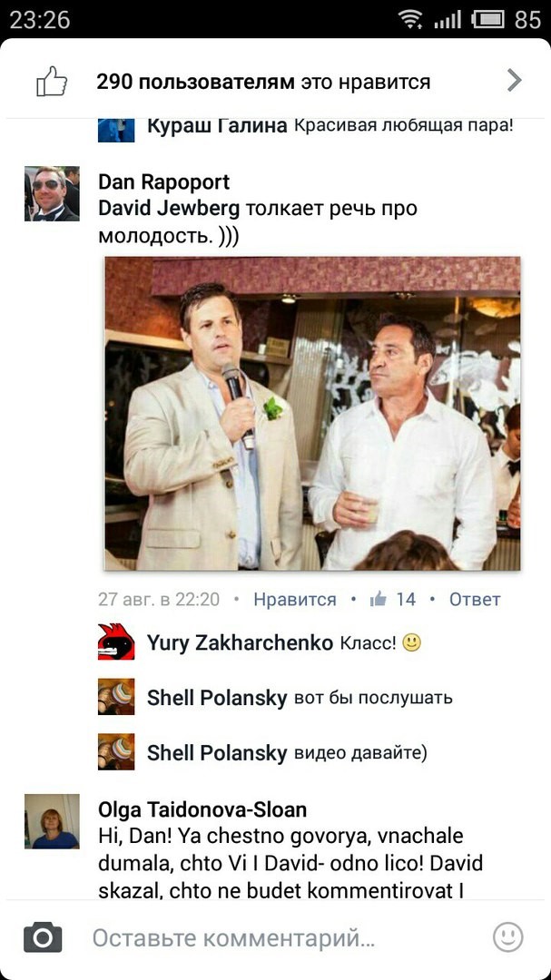Open emoji picker smiley icon

coord(507,936)
